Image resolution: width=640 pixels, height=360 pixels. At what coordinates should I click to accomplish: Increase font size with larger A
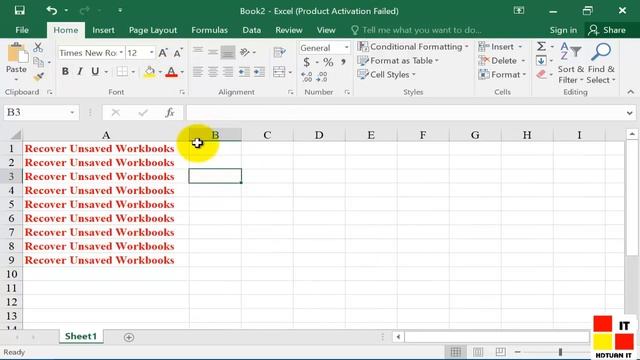pyautogui.click(x=163, y=53)
